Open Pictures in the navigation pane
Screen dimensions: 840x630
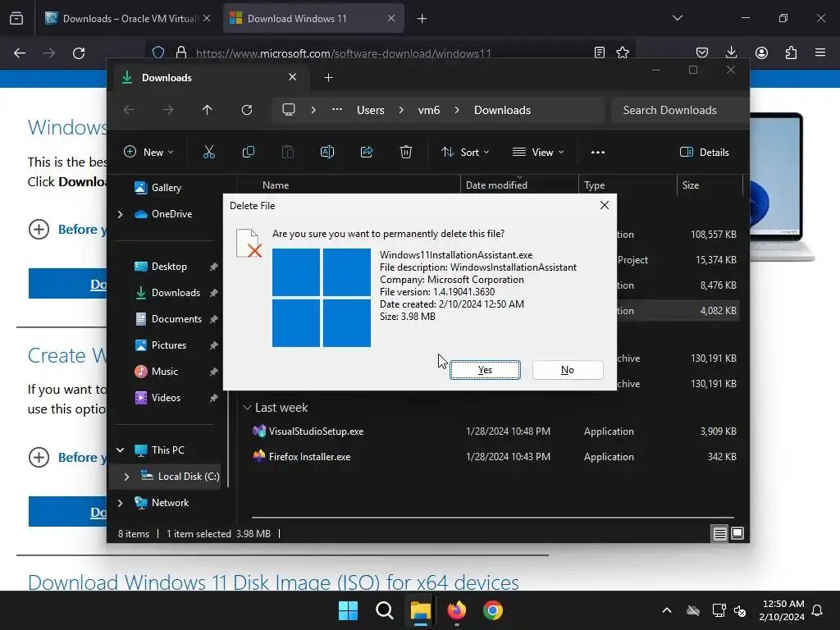pyautogui.click(x=169, y=345)
